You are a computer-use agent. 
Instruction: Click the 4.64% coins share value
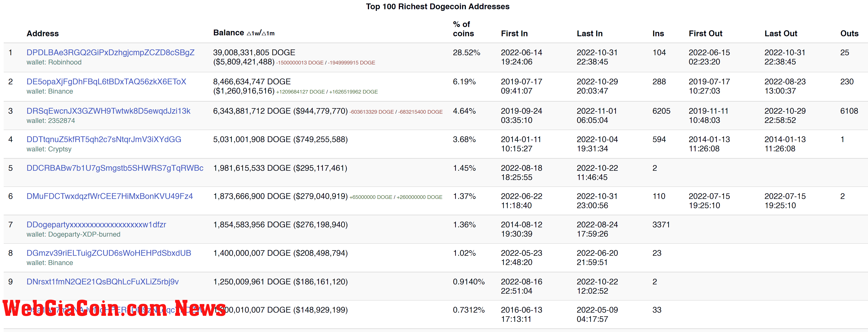464,111
